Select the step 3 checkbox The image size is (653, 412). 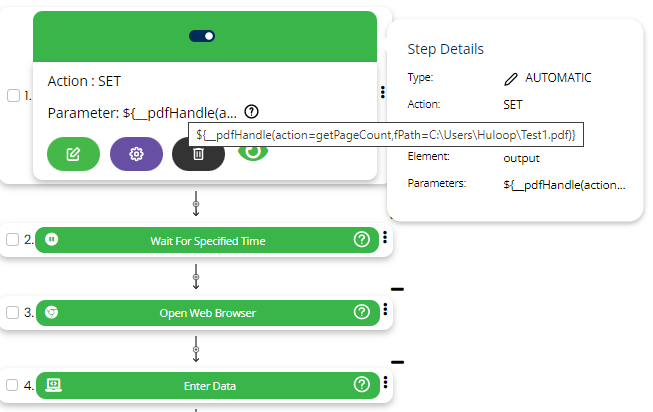pos(13,312)
